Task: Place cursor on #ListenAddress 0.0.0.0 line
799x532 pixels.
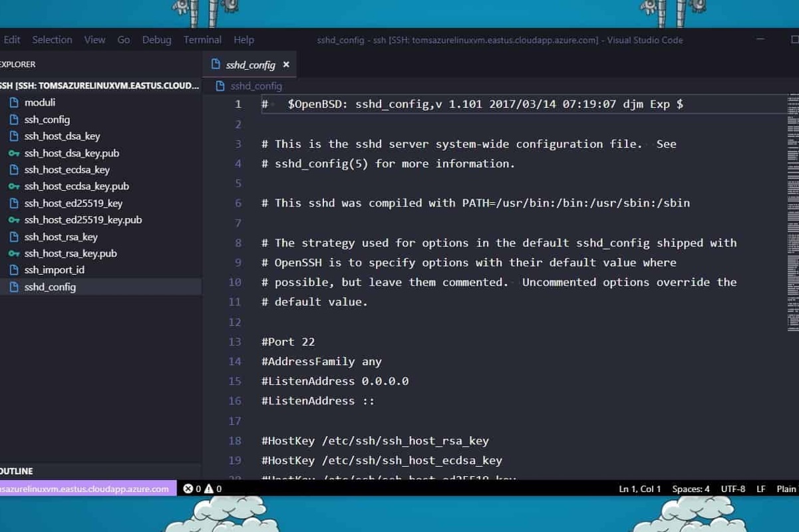Action: (335, 381)
